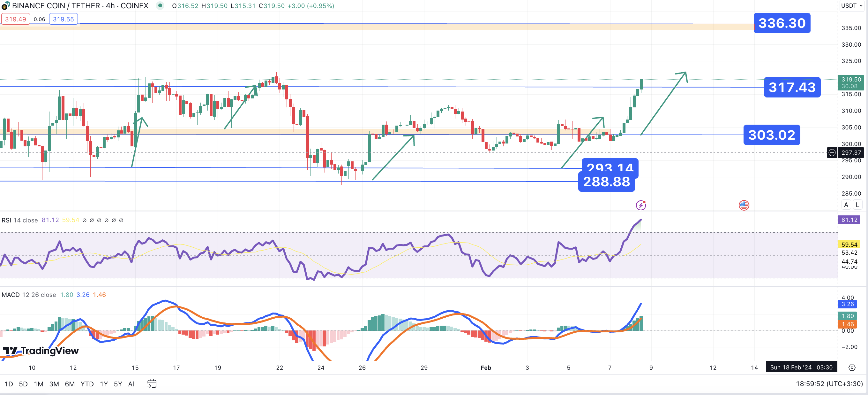Click the TradingView logo
868x395 pixels.
coord(41,351)
